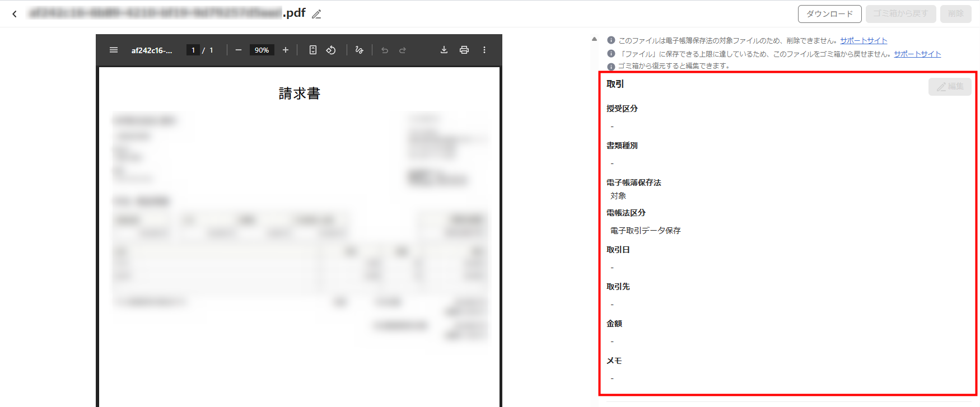Click the メモ label
Screen dimensions: 980x407
tap(614, 361)
